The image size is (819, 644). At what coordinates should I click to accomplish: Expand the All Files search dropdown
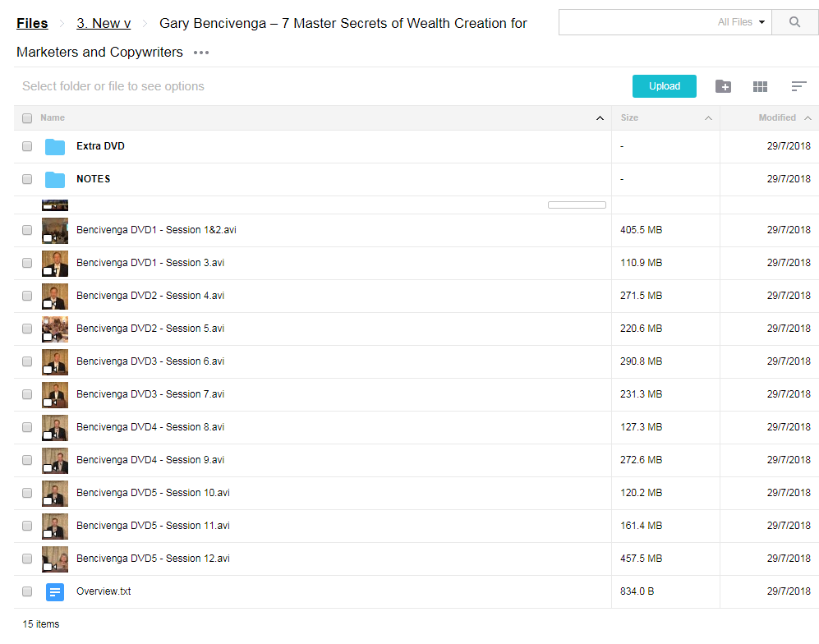[742, 22]
